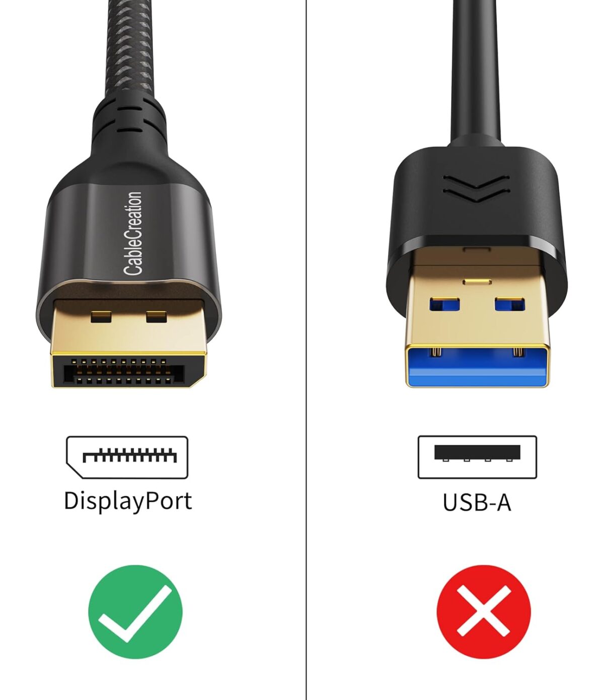This screenshot has width=604, height=700.
Task: Click the red X circle
Action: (483, 612)
